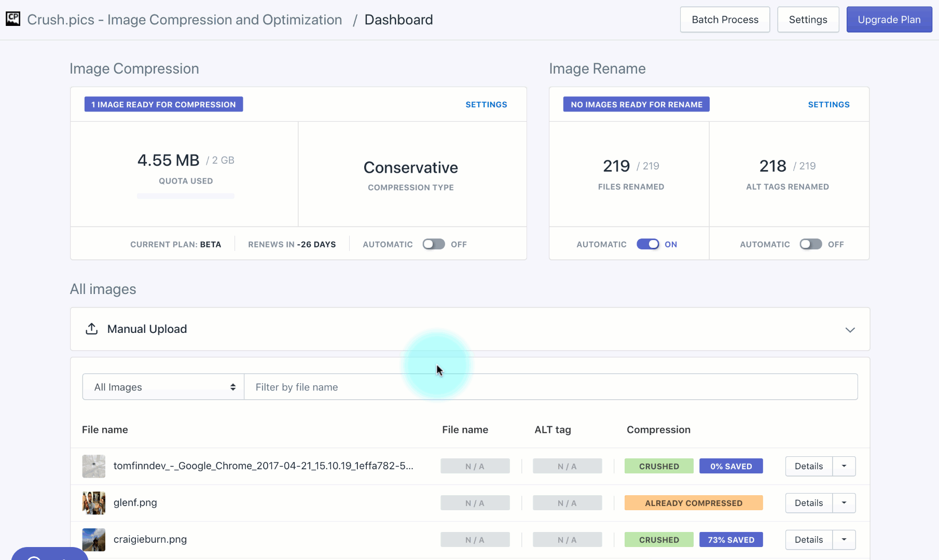The height and width of the screenshot is (560, 939).
Task: Click Details for tomfinndev image
Action: pos(809,466)
